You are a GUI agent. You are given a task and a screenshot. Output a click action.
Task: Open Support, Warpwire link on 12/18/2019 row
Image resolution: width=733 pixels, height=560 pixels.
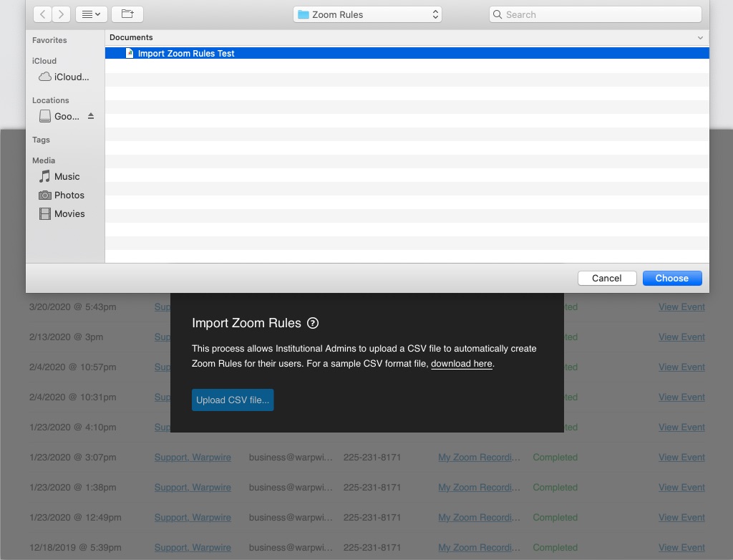[193, 547]
